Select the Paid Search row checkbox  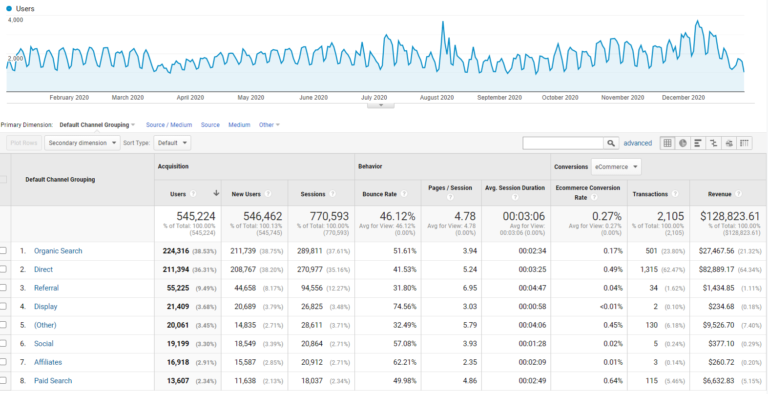click(3, 381)
